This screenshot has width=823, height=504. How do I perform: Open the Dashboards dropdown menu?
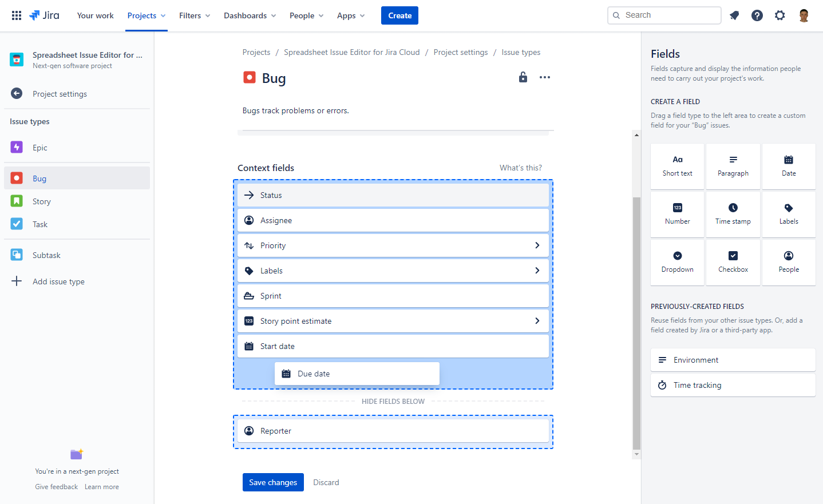tap(250, 15)
